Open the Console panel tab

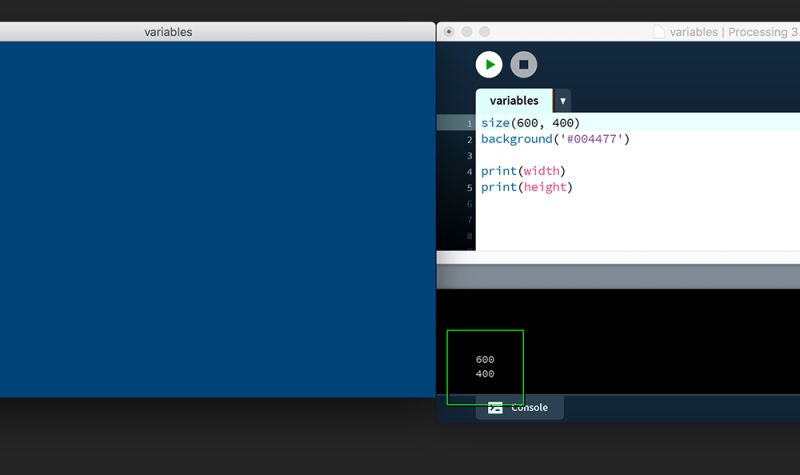click(x=519, y=407)
